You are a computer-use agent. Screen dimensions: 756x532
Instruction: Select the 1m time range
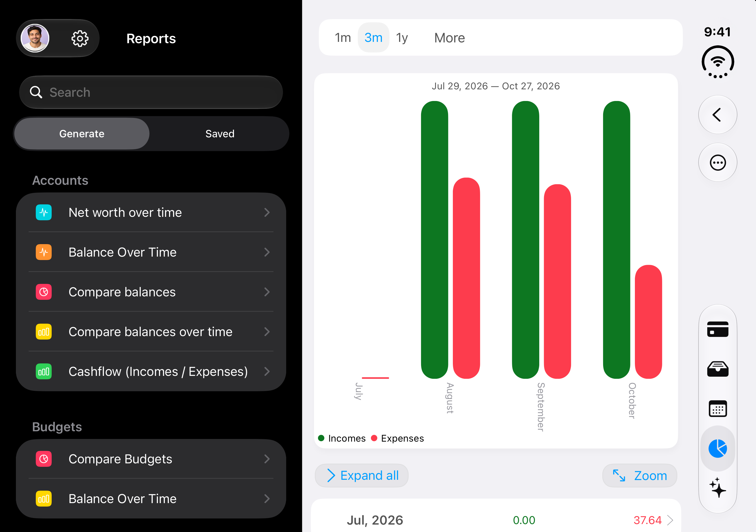click(343, 38)
